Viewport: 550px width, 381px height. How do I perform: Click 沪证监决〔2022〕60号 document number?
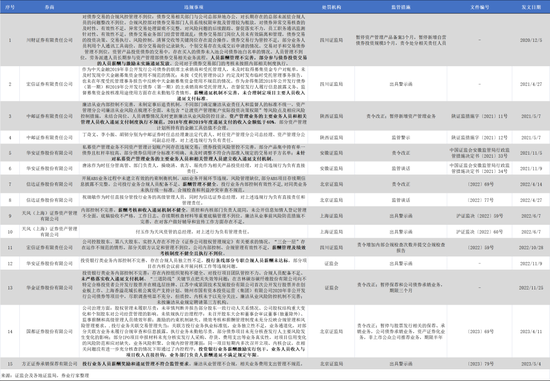pos(479,232)
